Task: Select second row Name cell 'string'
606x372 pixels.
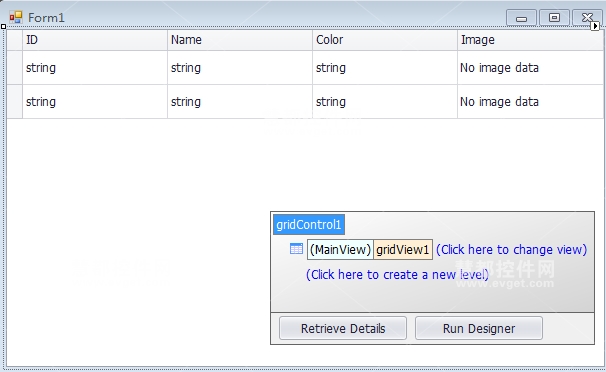Action: coord(240,102)
